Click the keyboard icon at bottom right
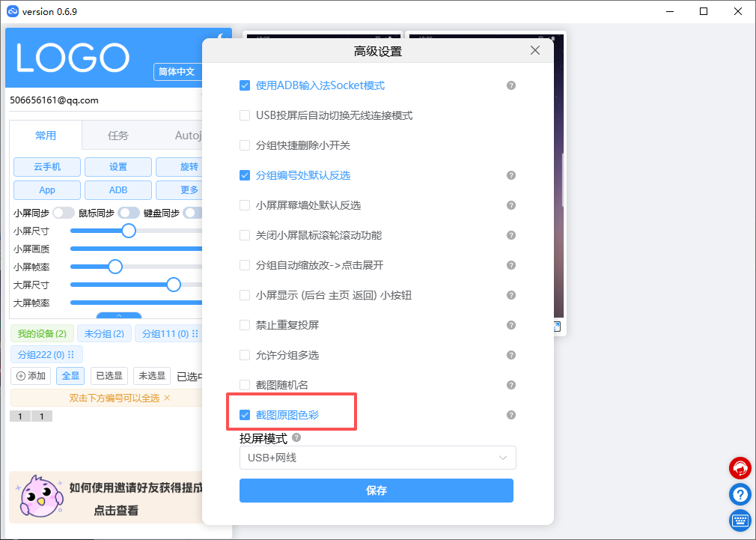Screen dimensions: 756x540 (740, 520)
